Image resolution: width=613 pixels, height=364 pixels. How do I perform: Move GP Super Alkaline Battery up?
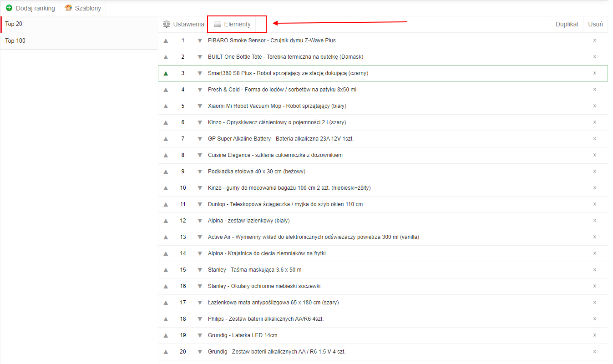(x=166, y=139)
